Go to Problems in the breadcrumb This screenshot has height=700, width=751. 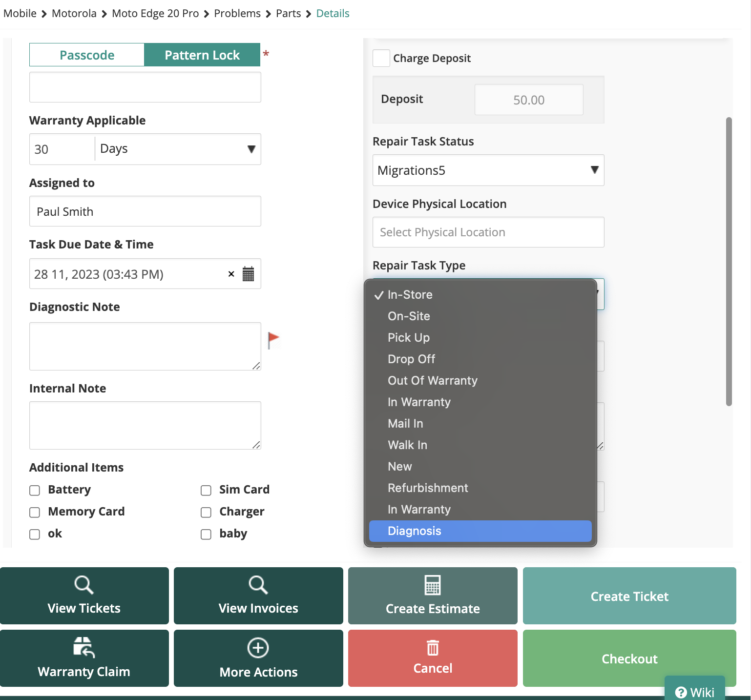(237, 13)
